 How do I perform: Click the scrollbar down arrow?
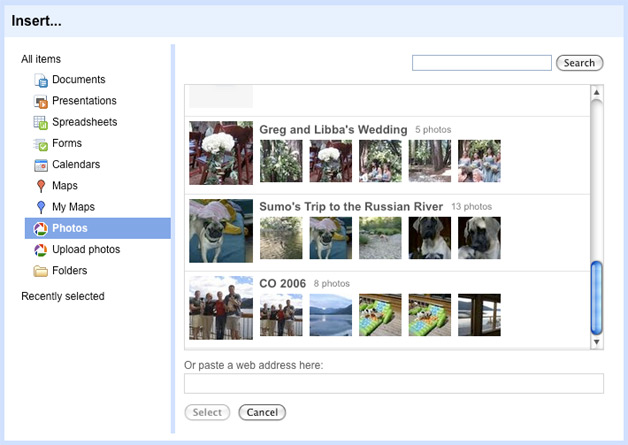coord(597,342)
